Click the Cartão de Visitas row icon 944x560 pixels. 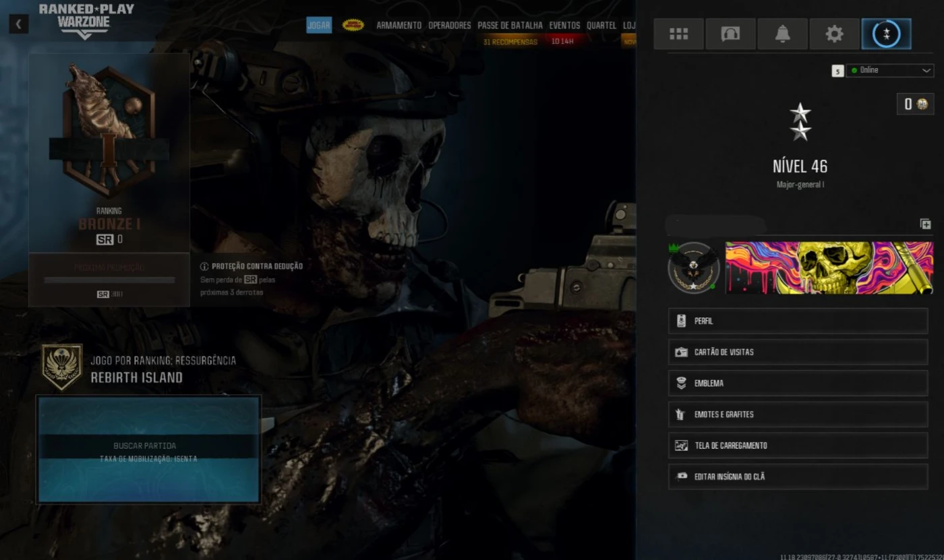(x=681, y=352)
